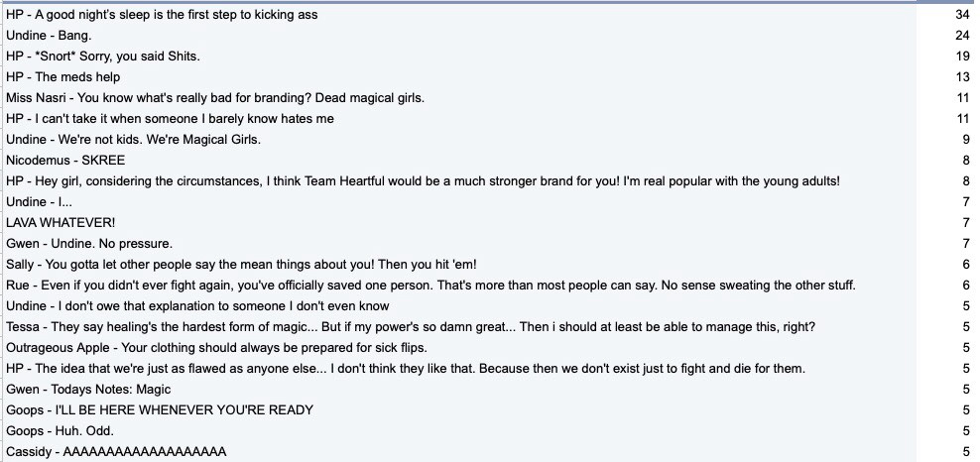Screen dimensions: 980x462
Task: Click "I'LL BE HERE WHENEVER YOU'RE READY" row
Action: (159, 410)
